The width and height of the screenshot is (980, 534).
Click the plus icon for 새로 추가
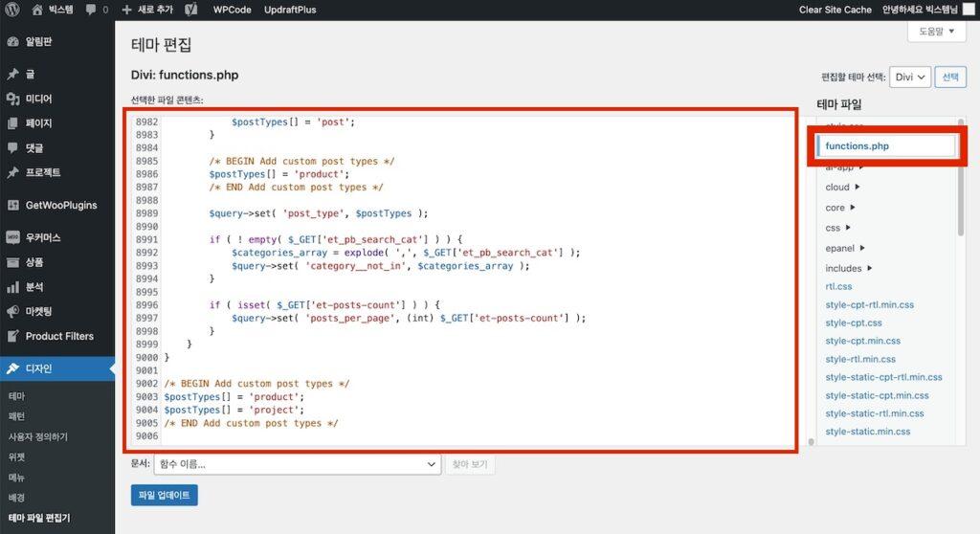click(x=127, y=10)
